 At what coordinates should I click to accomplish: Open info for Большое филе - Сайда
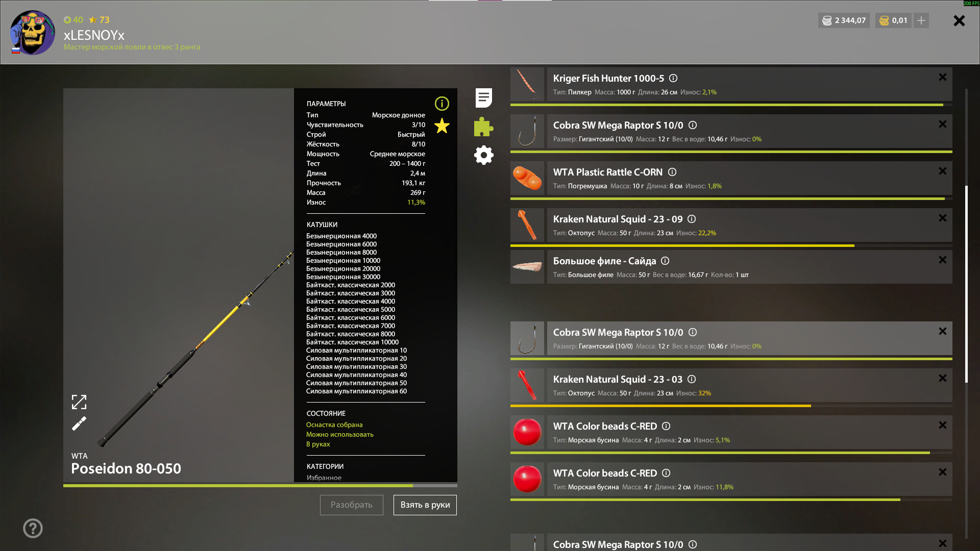(x=665, y=261)
